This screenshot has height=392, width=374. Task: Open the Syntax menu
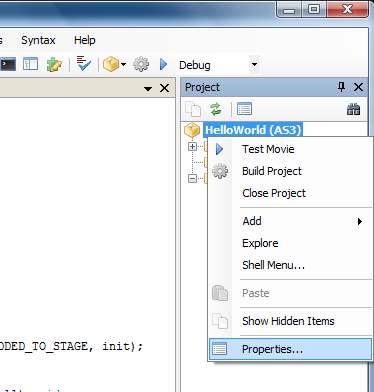(x=38, y=40)
